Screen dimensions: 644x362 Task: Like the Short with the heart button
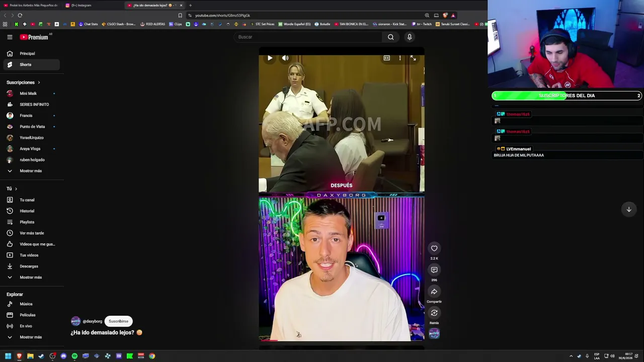click(434, 248)
